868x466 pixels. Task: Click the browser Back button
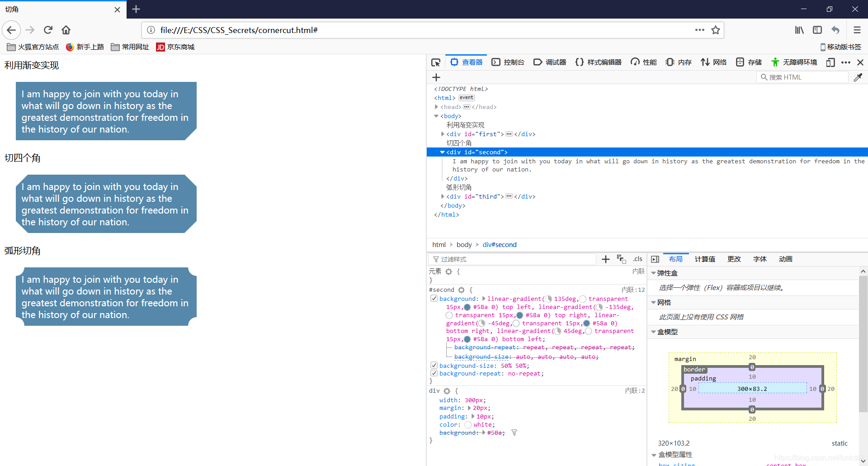click(11, 30)
